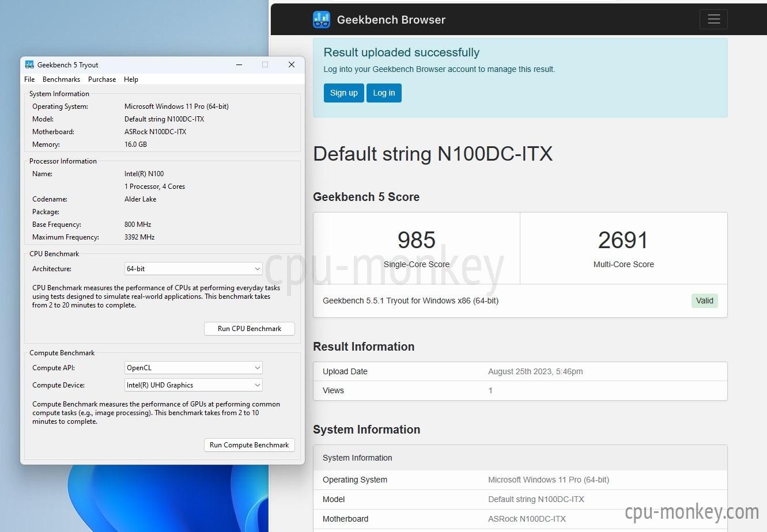Click the single-core score 985
The width and height of the screenshot is (767, 532).
point(417,240)
